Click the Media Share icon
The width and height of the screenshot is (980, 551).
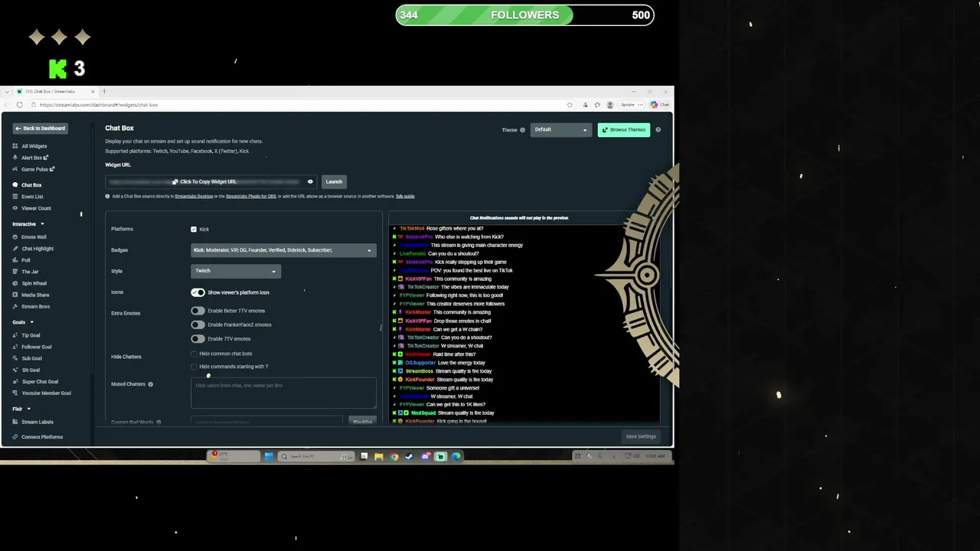pos(15,295)
